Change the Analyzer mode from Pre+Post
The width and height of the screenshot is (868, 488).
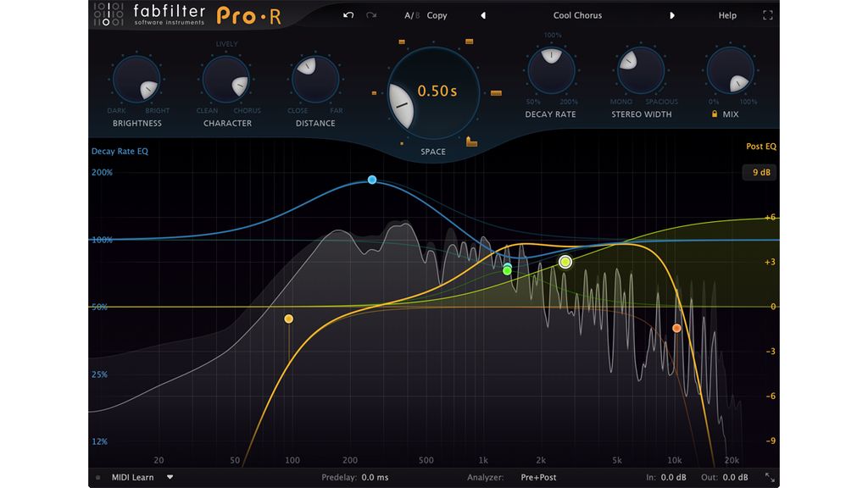540,477
